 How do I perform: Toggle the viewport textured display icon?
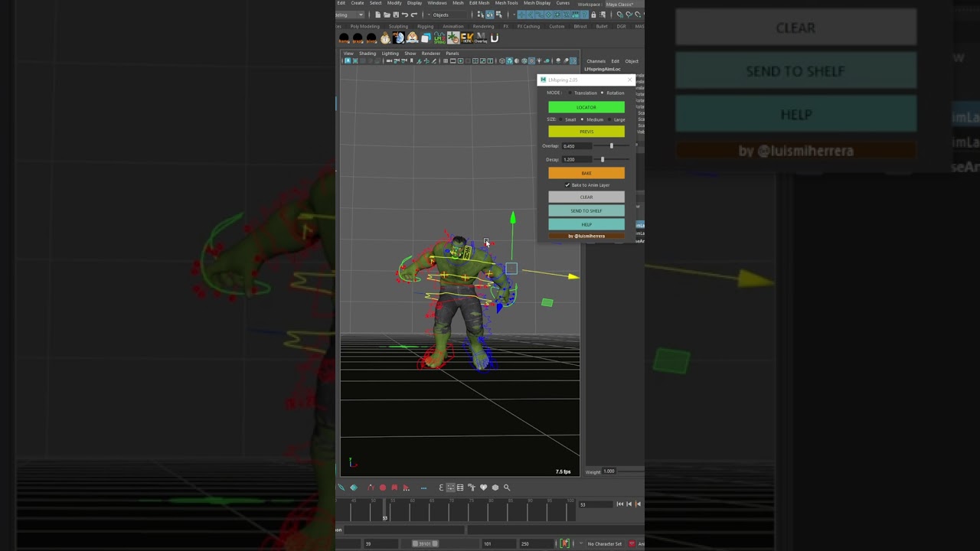pos(532,61)
